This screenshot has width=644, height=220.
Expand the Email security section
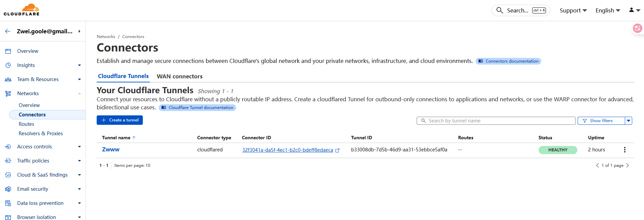[79, 189]
